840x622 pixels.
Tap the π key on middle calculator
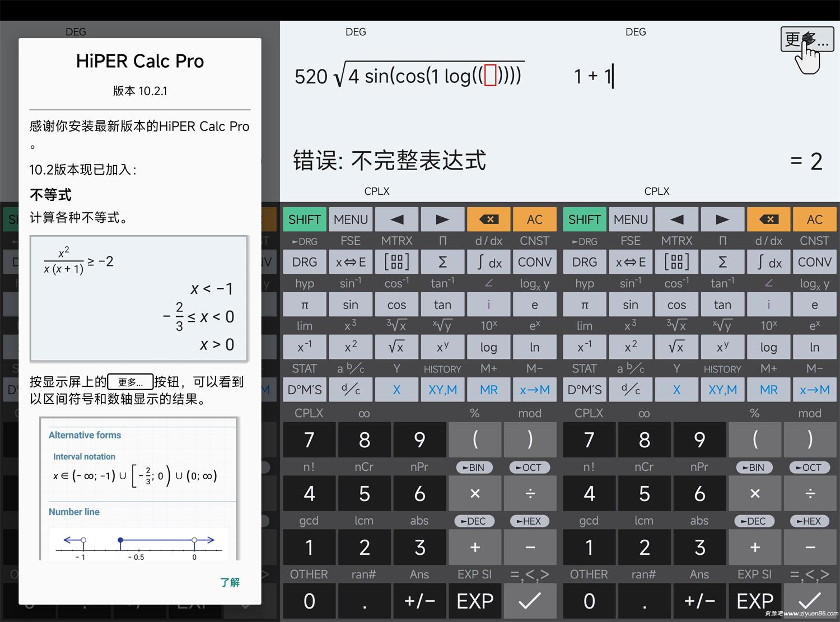point(304,305)
